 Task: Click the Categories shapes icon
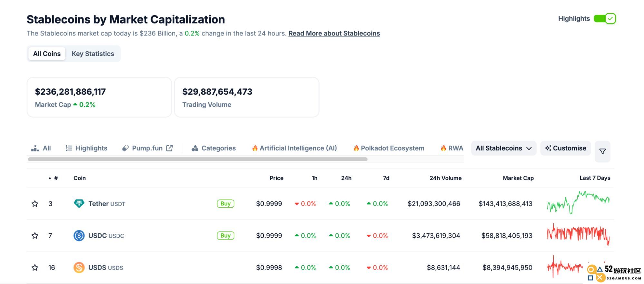click(195, 148)
